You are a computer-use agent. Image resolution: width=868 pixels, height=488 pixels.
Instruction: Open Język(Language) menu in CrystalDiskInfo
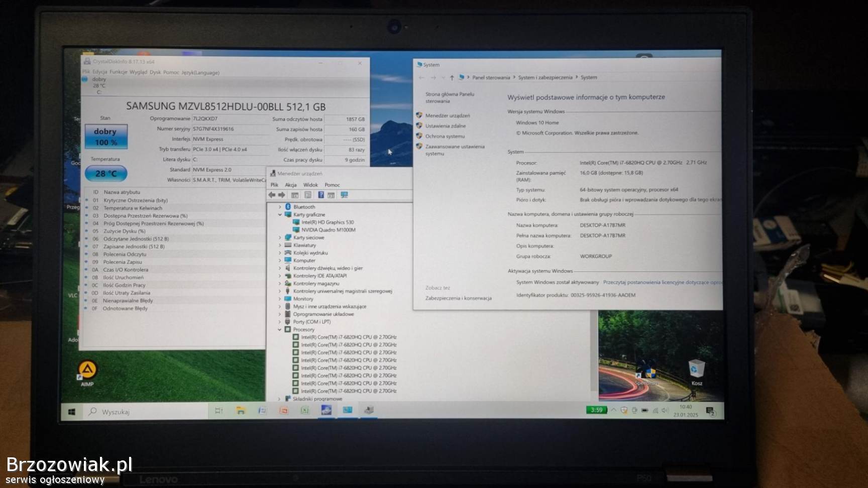tap(200, 72)
